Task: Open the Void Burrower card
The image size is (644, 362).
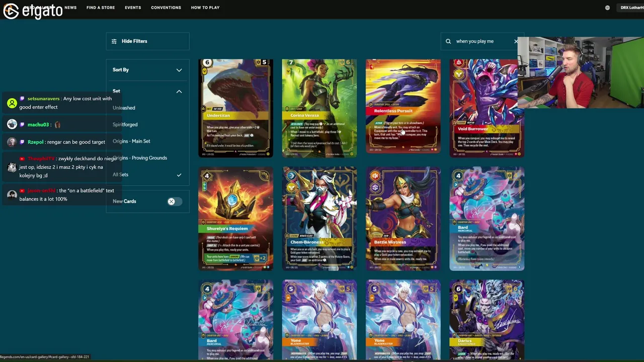Action: [487, 108]
